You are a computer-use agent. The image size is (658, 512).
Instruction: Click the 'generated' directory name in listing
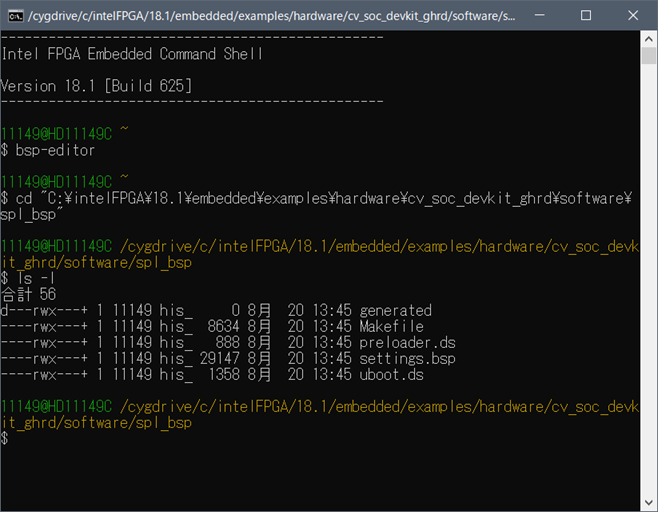[x=395, y=310]
